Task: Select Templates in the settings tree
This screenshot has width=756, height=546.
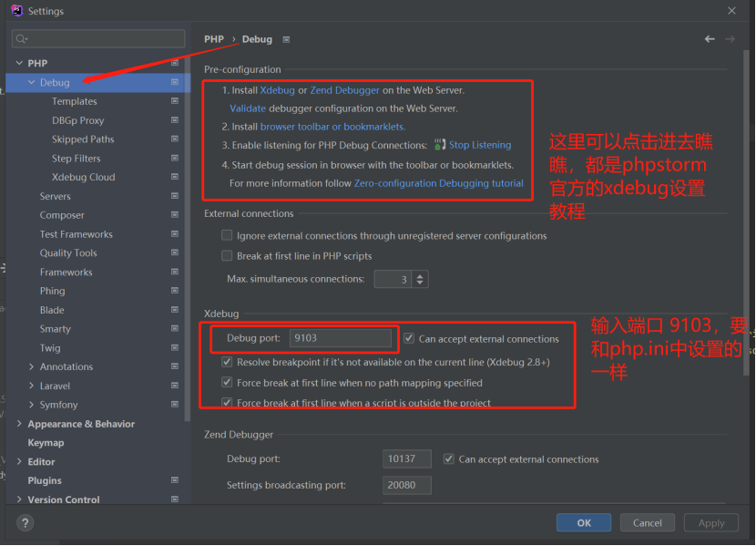Action: click(75, 101)
